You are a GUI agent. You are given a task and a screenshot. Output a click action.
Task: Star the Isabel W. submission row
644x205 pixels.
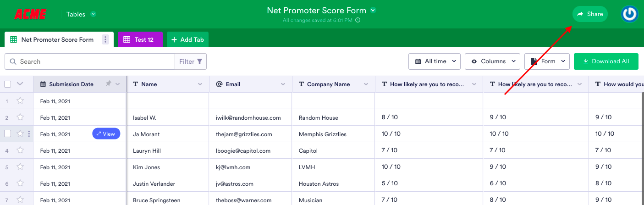tap(20, 117)
